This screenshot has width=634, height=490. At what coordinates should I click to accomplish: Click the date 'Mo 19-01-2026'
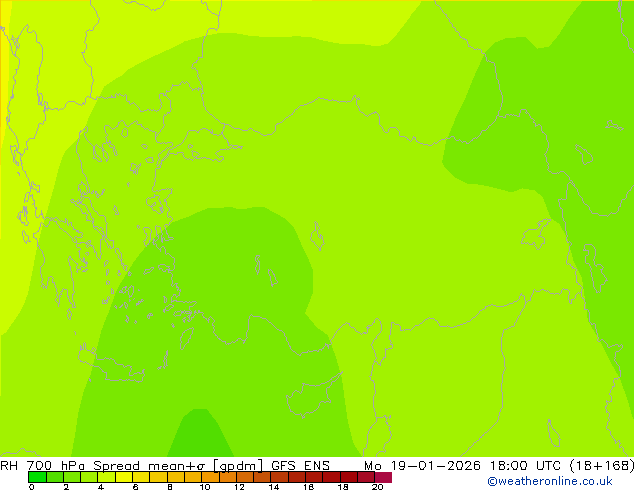point(422,465)
